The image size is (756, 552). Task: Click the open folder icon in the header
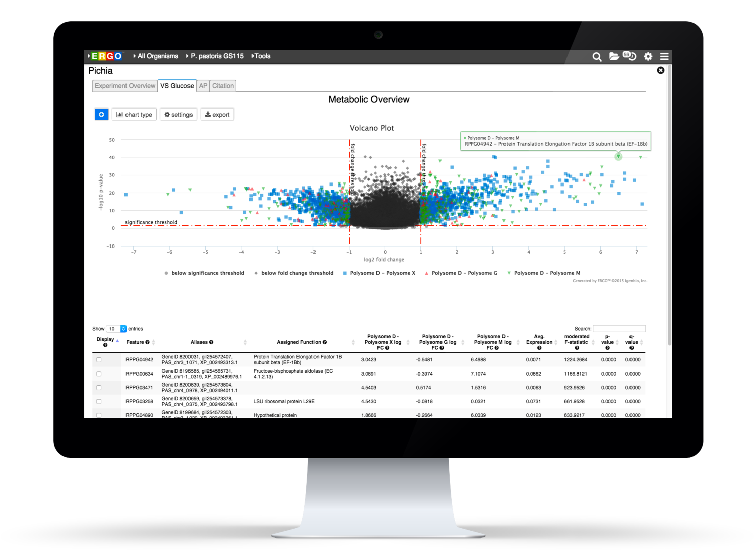614,56
